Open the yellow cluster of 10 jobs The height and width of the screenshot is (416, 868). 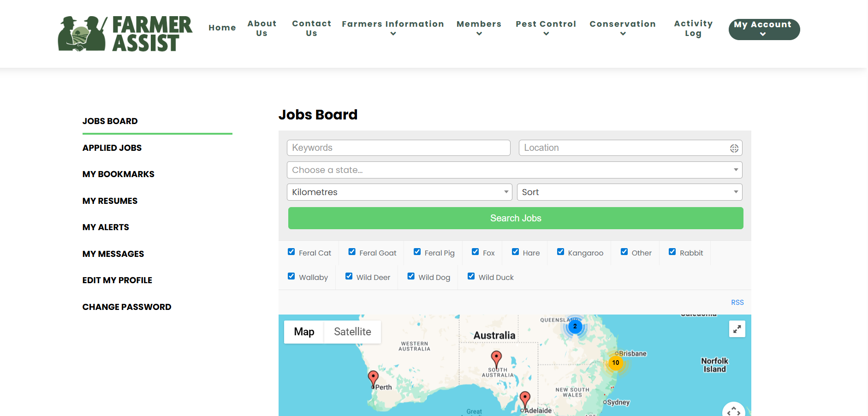coord(616,363)
